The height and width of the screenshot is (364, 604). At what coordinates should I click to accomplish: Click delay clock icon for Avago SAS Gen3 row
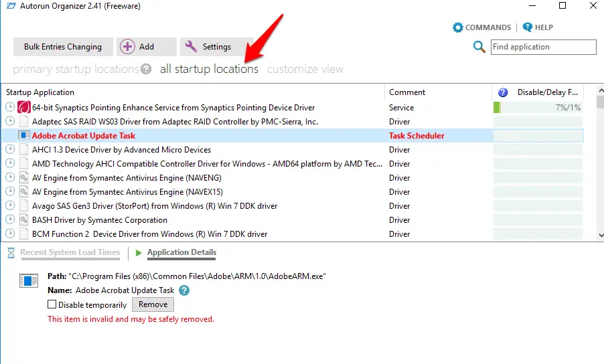point(10,205)
